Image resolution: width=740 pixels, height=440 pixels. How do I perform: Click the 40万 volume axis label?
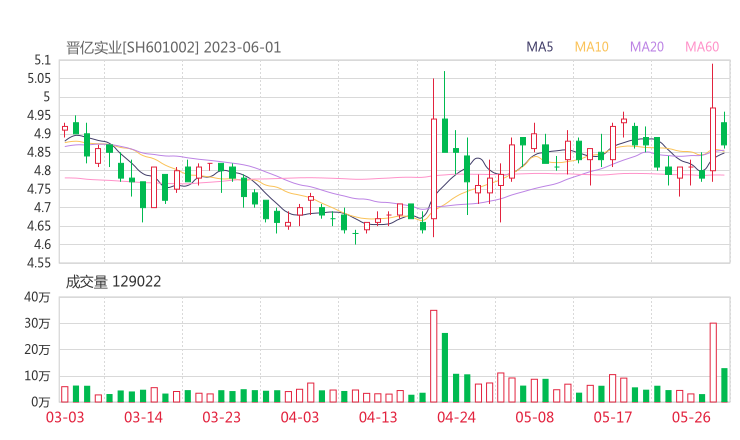click(x=37, y=297)
